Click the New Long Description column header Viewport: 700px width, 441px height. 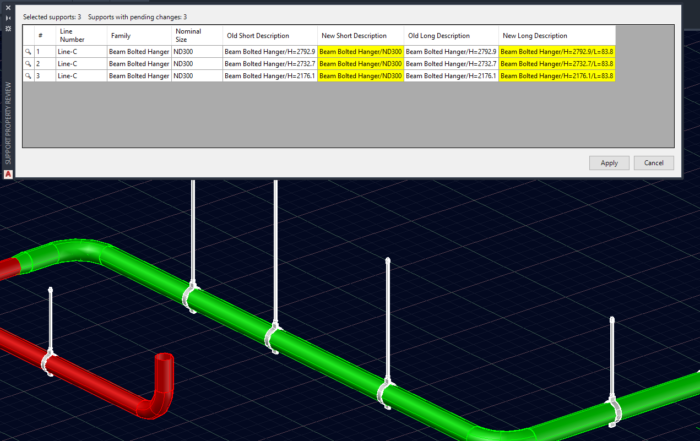tap(557, 36)
